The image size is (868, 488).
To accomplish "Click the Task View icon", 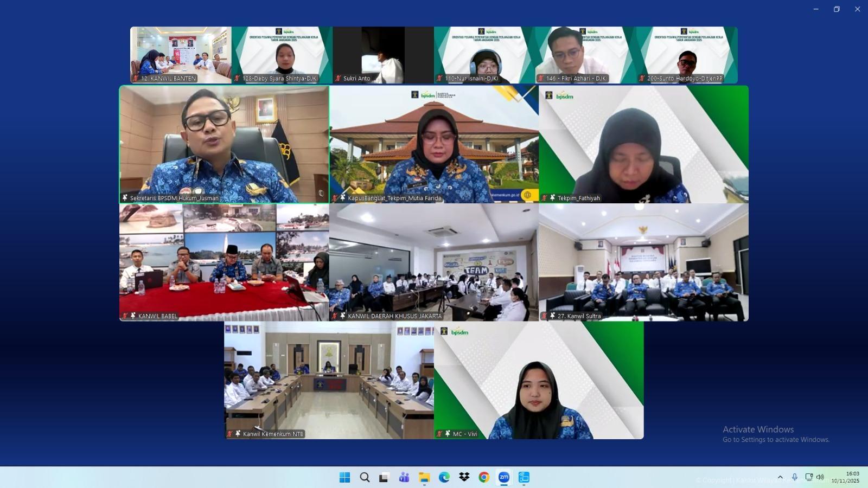I will (x=384, y=477).
